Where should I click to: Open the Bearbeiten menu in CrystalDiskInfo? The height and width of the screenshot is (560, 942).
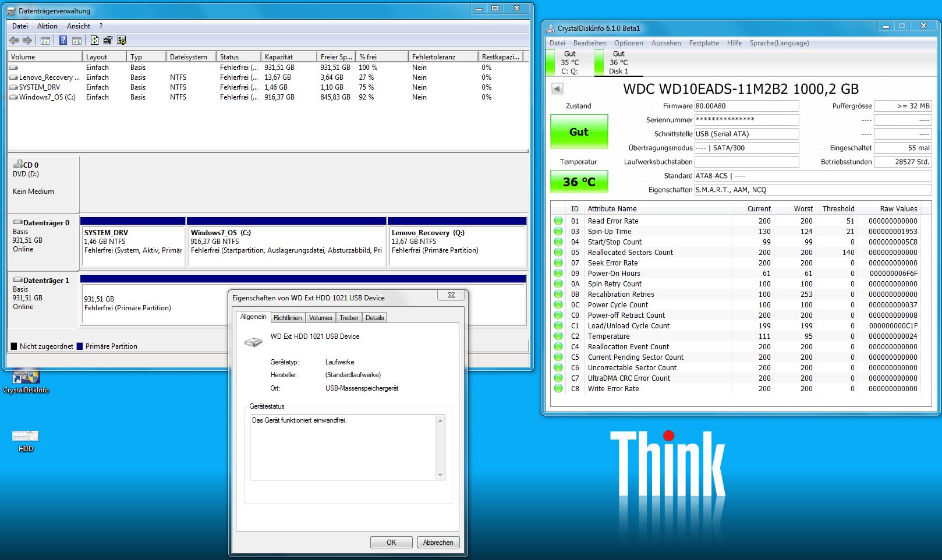tap(589, 43)
